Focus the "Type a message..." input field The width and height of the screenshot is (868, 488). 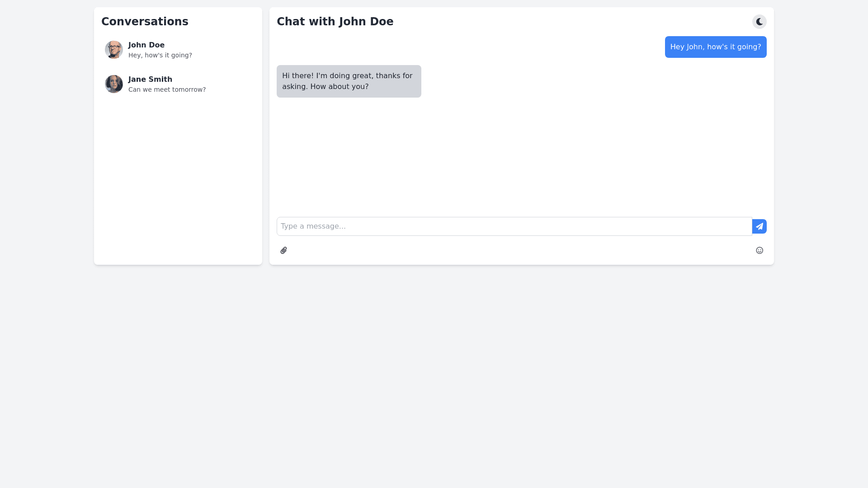click(x=514, y=226)
